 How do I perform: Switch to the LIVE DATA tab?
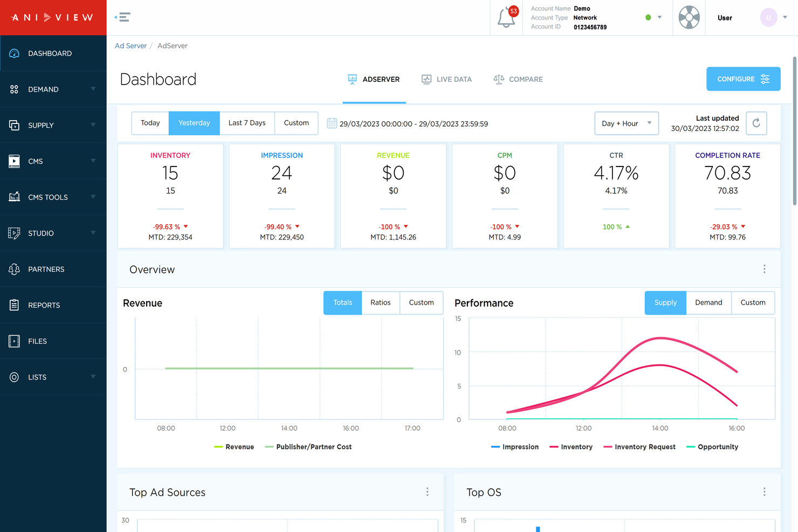[x=446, y=79]
